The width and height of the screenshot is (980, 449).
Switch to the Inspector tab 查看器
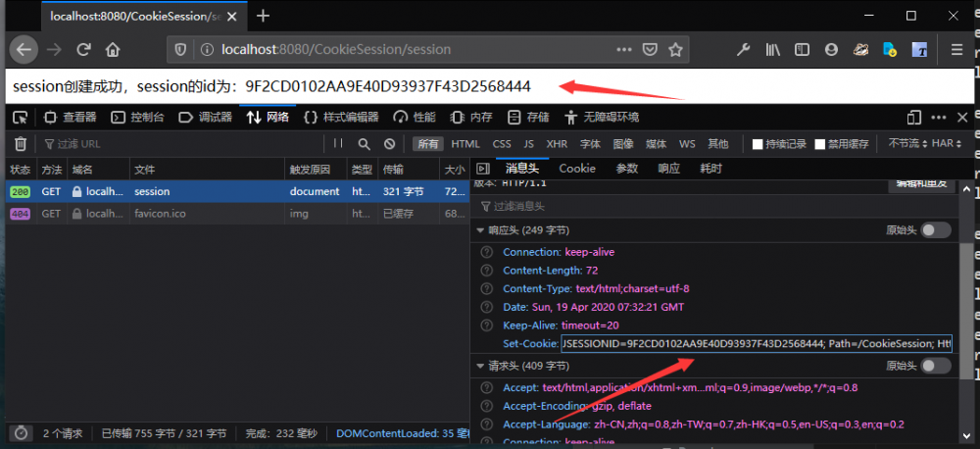(70, 117)
